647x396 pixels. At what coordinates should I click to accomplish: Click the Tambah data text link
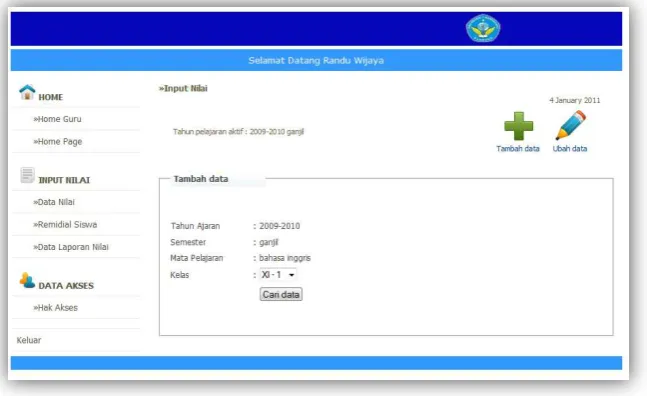click(518, 148)
